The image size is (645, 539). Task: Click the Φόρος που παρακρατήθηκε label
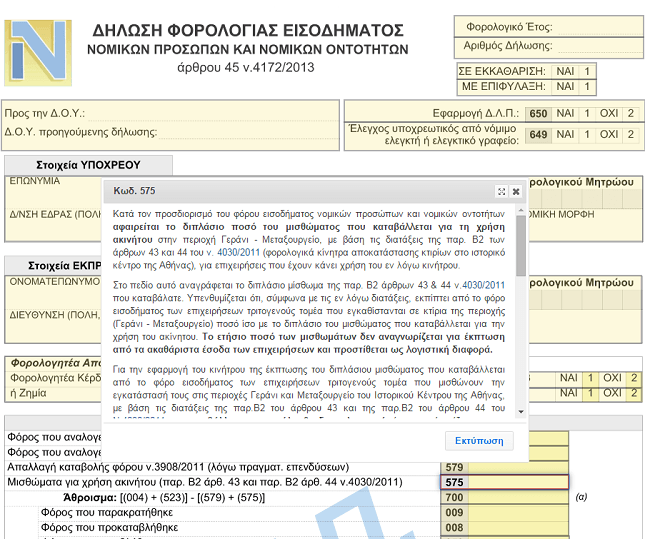pos(107,513)
